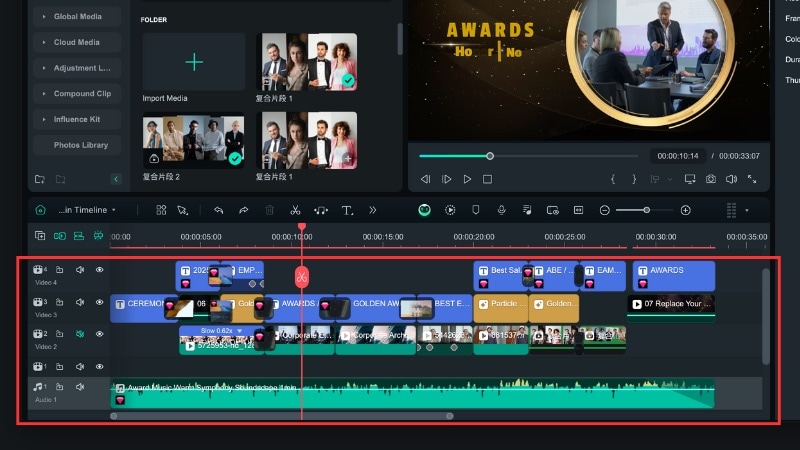800x450 pixels.
Task: Show more timeline tools via double-chevron
Action: click(x=372, y=210)
